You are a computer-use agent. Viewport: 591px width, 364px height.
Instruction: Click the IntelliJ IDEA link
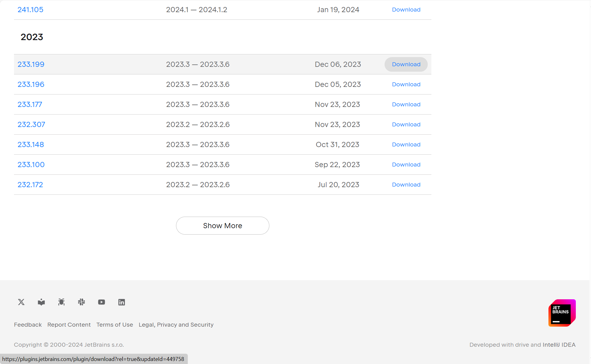(559, 345)
